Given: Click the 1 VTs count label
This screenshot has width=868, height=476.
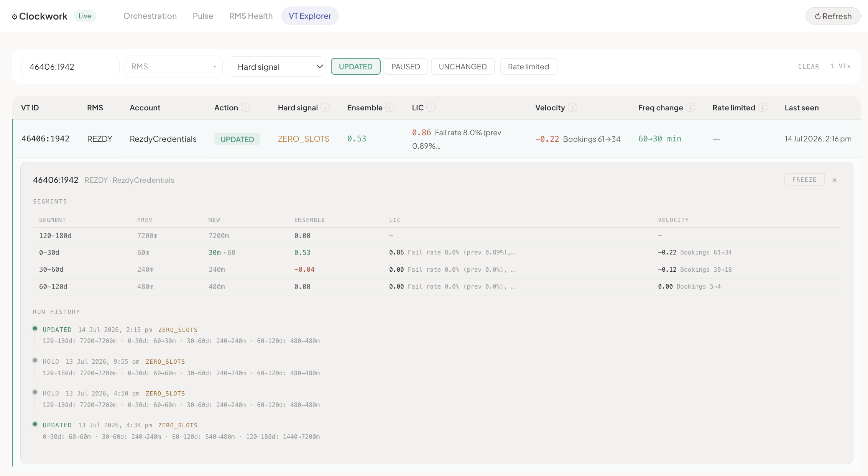Looking at the screenshot, I should tap(840, 66).
